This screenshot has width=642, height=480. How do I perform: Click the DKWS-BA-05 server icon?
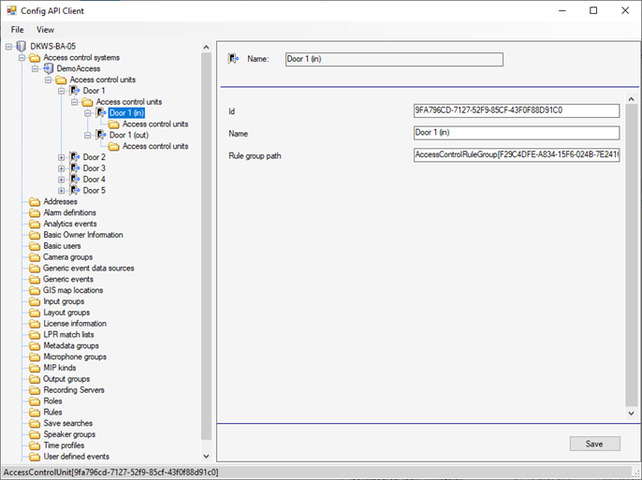tap(23, 46)
